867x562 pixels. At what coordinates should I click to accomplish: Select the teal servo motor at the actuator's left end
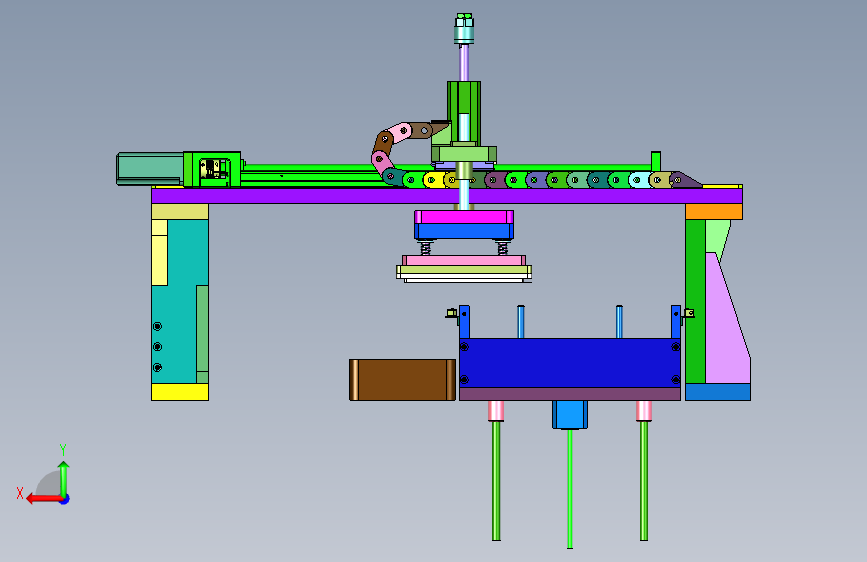pyautogui.click(x=150, y=168)
